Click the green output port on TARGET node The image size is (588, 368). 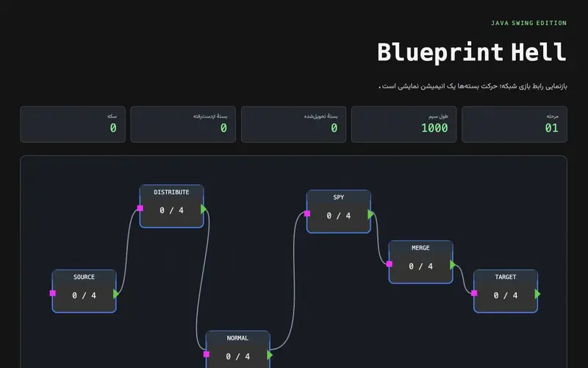point(537,294)
